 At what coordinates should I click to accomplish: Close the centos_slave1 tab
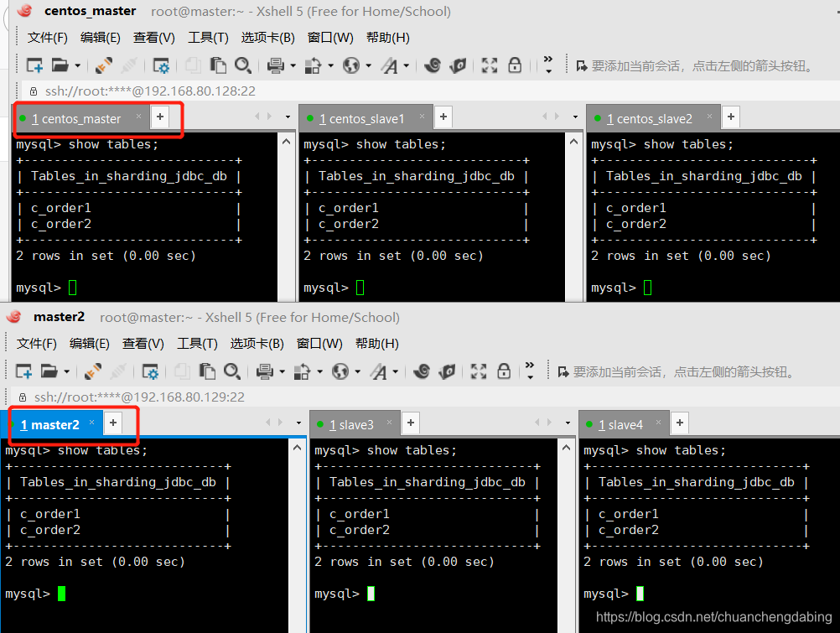point(423,117)
